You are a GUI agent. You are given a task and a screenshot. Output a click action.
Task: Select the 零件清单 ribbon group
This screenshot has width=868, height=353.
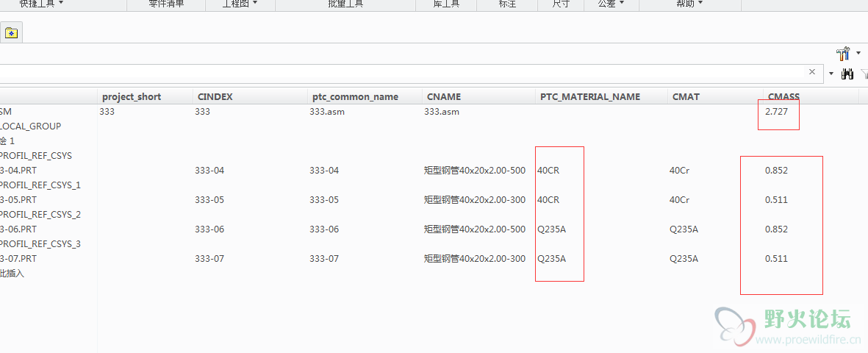(166, 4)
